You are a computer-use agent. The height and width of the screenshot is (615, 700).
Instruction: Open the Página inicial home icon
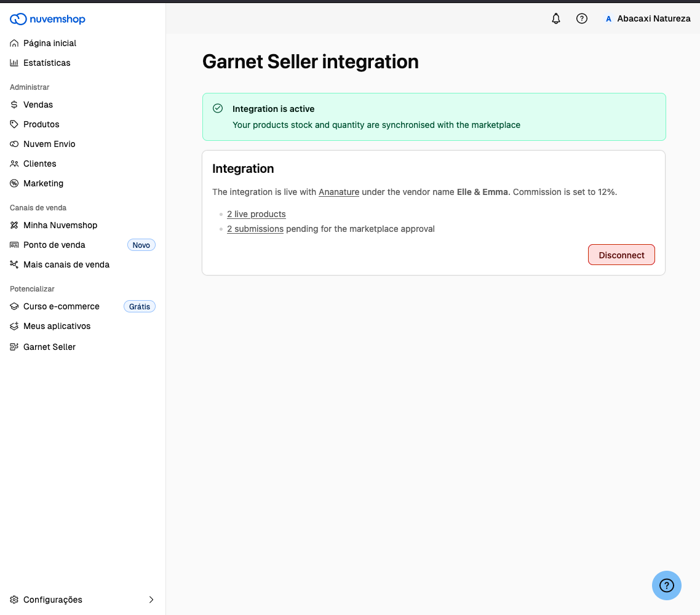(14, 43)
